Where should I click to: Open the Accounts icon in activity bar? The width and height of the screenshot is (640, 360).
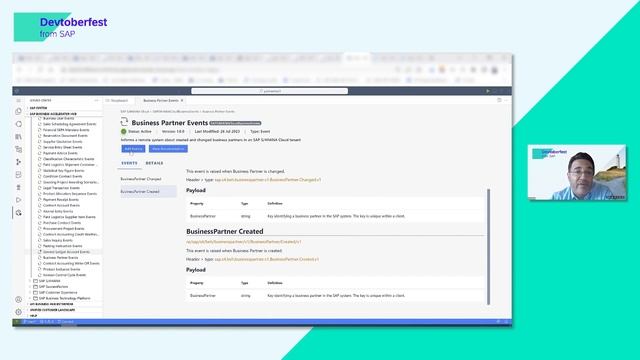pos(18,300)
